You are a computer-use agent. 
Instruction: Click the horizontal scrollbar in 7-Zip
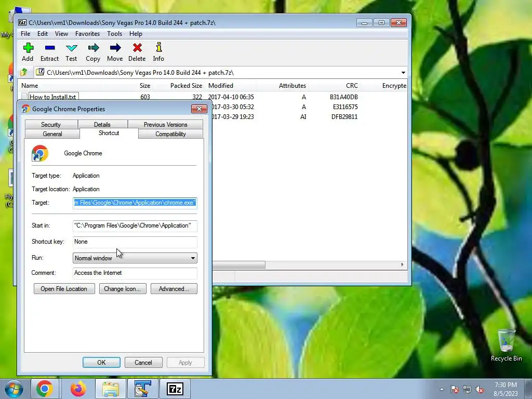239,264
